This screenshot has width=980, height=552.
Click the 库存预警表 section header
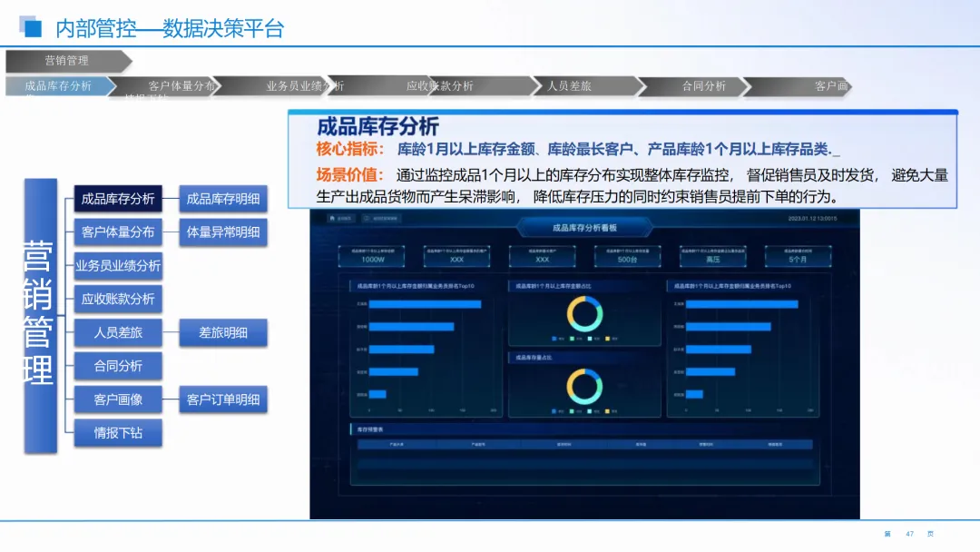pyautogui.click(x=370, y=429)
